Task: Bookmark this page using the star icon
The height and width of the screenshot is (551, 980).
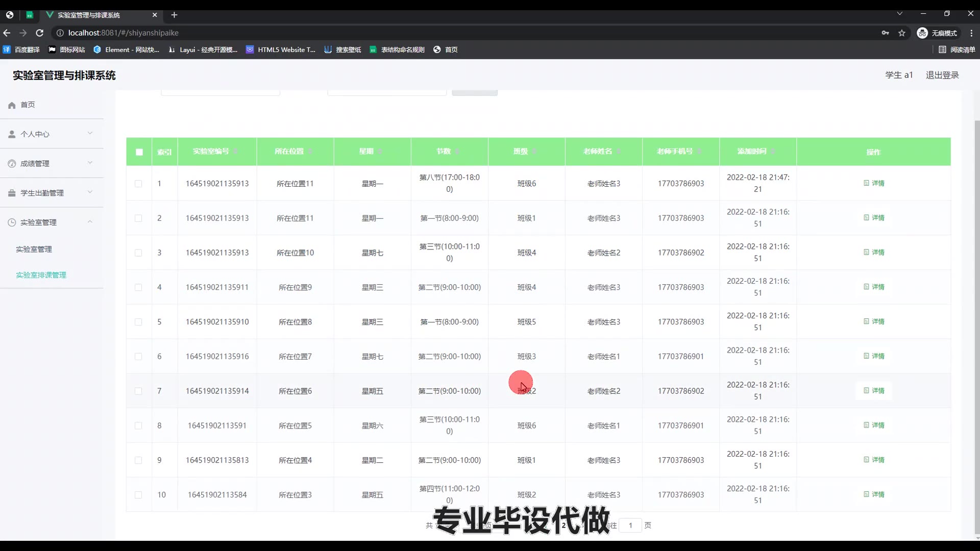Action: coord(902,33)
